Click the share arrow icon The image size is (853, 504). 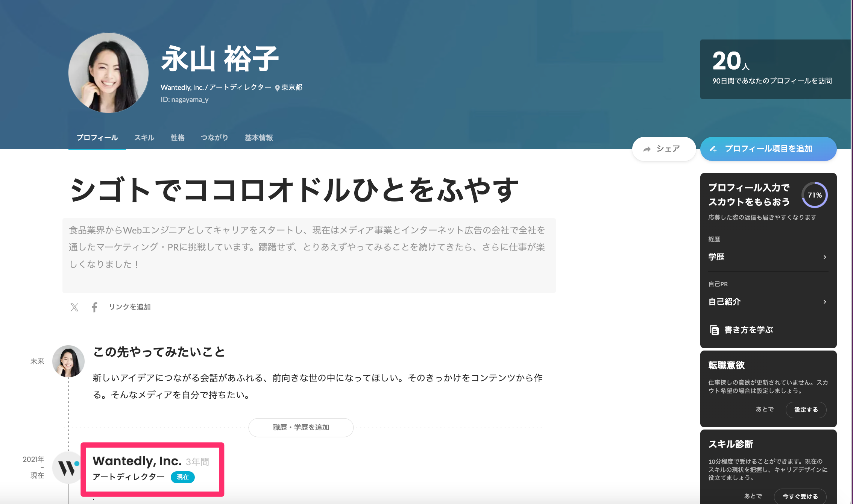point(647,149)
